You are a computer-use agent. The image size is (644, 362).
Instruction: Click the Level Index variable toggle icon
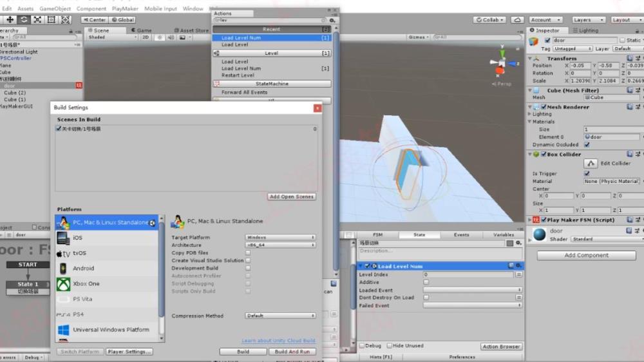click(518, 274)
